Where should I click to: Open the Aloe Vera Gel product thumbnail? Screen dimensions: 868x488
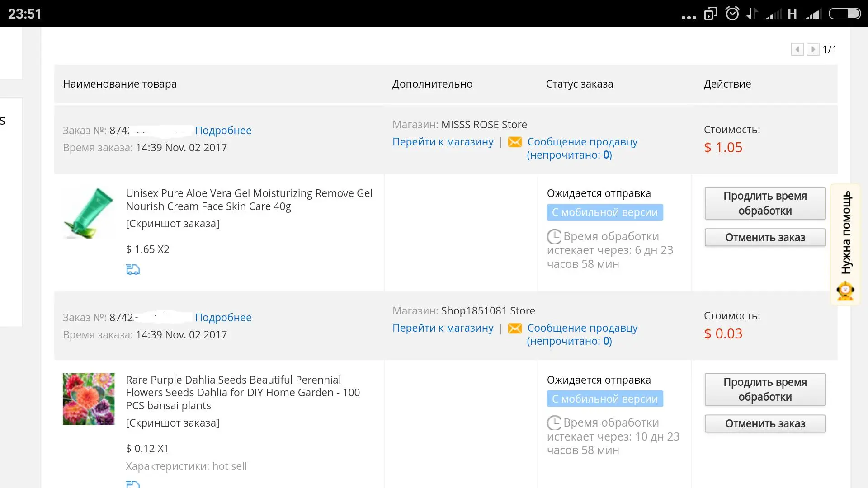point(89,213)
